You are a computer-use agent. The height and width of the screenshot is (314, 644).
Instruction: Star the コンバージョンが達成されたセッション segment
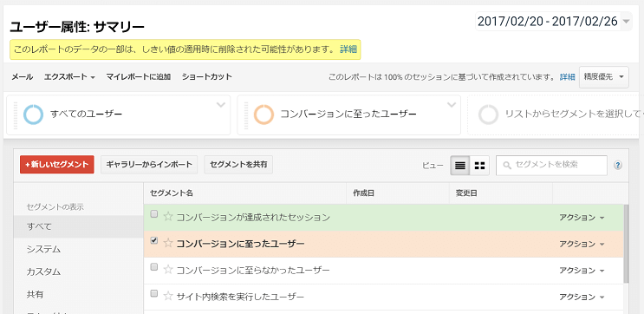click(x=167, y=217)
